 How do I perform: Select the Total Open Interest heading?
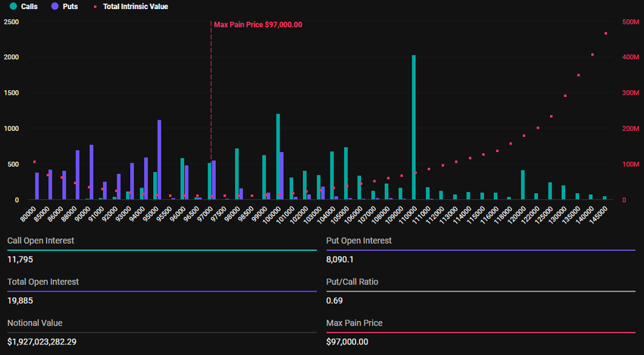click(x=43, y=282)
